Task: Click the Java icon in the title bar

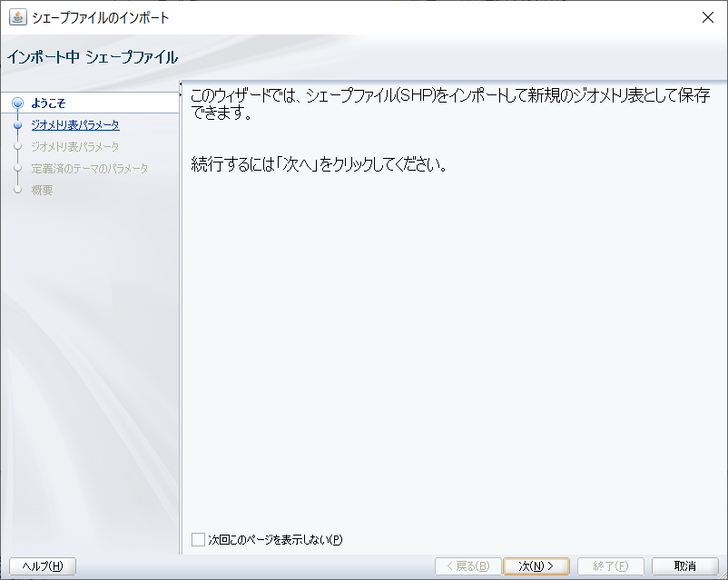Action: (17, 17)
